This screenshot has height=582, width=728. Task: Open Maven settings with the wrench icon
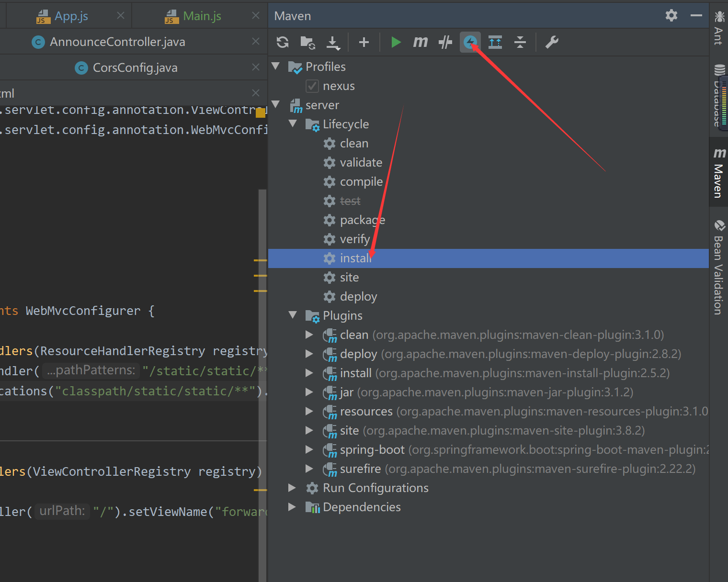pos(551,42)
